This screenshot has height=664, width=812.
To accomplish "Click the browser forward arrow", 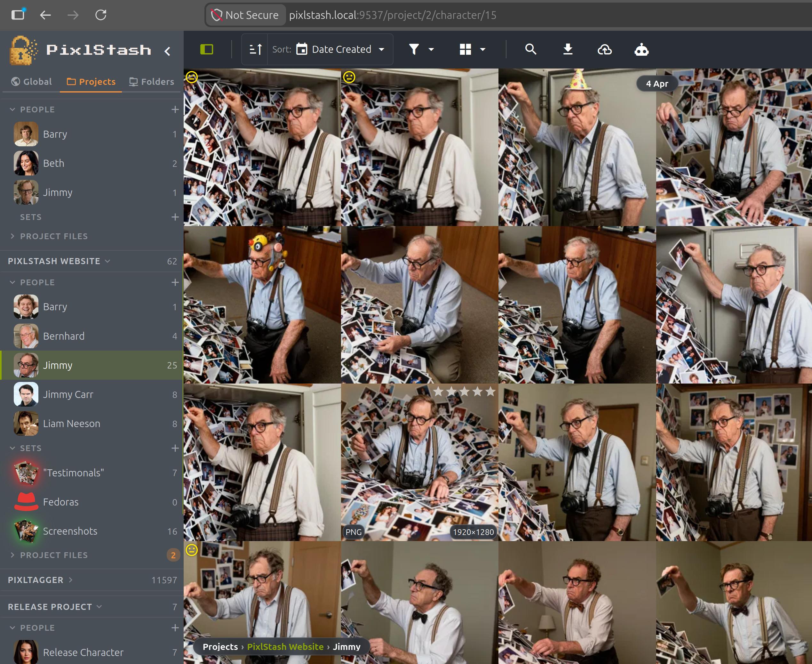I will [x=73, y=15].
